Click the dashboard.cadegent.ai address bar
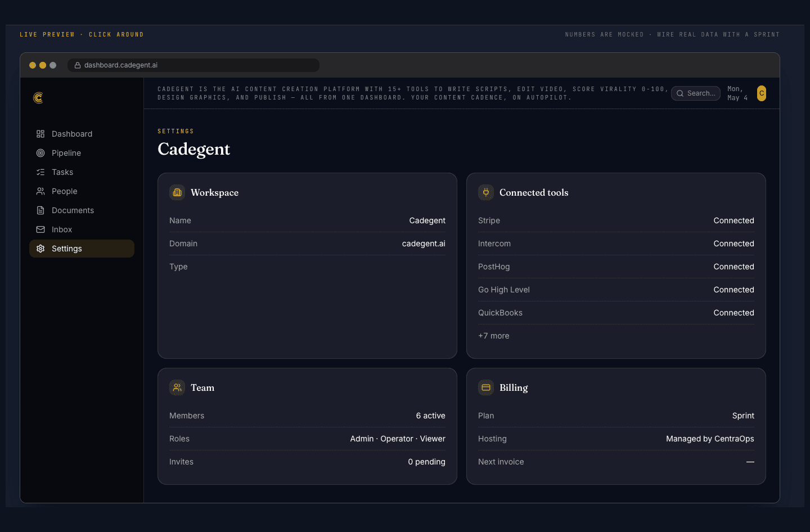Viewport: 810px width, 532px height. click(x=193, y=65)
